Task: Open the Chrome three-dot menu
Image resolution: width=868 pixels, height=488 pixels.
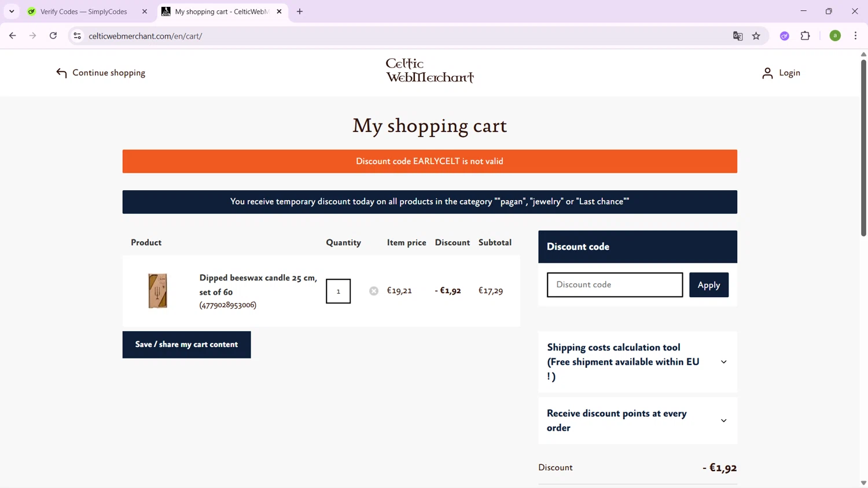Action: click(855, 36)
